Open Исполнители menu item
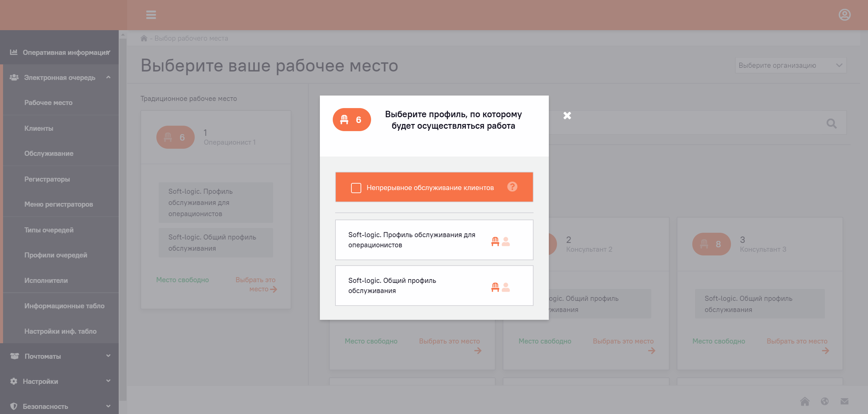868x414 pixels. [46, 281]
